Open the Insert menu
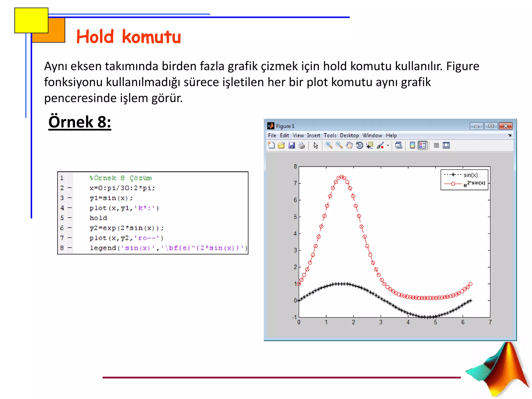 (x=314, y=136)
